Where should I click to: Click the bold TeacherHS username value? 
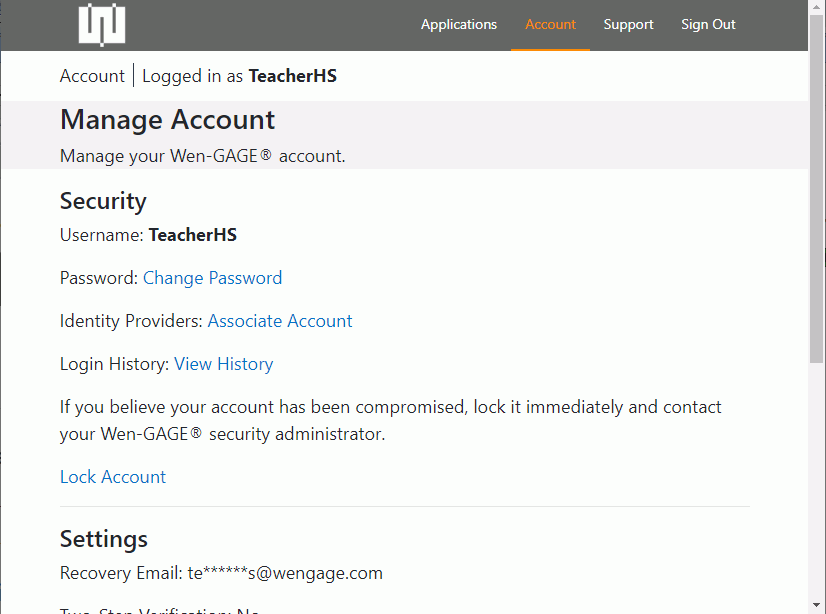click(x=192, y=235)
